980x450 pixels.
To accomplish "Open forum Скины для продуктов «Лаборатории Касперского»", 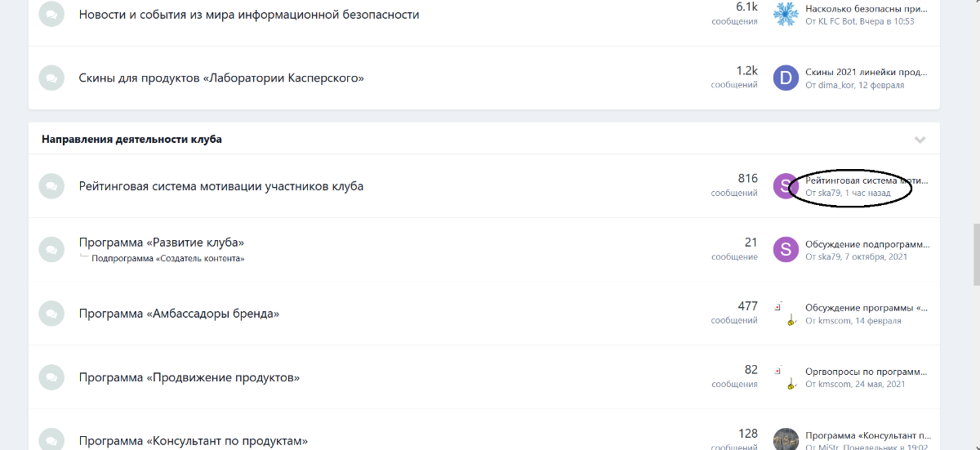I will (x=221, y=78).
